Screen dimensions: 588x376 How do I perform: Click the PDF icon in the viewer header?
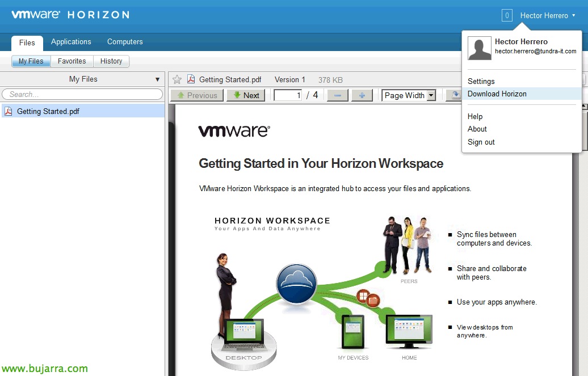click(x=191, y=79)
